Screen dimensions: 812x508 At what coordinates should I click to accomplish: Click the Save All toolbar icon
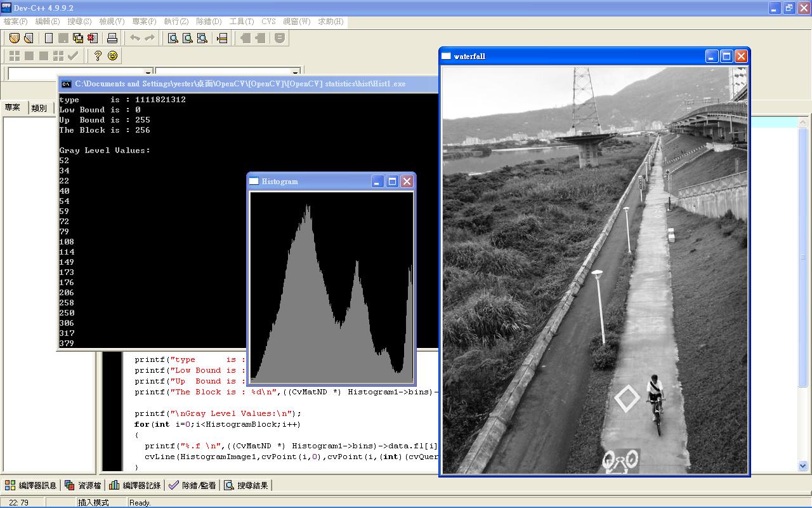(x=78, y=38)
